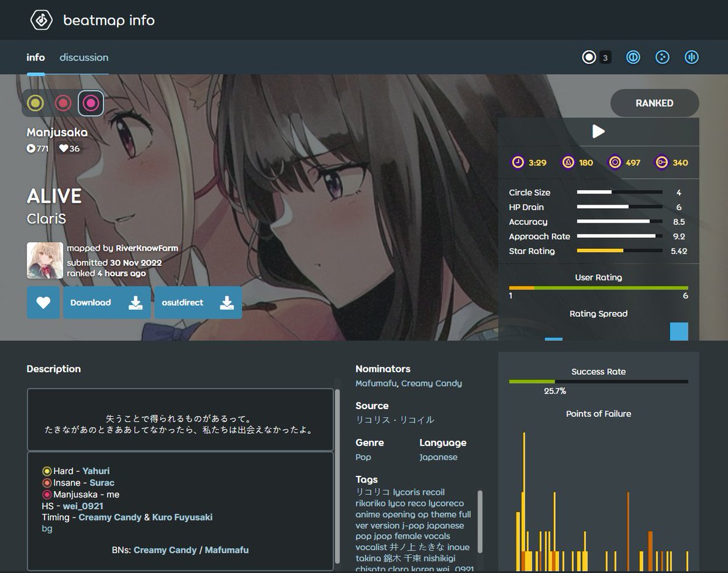Image resolution: width=728 pixels, height=573 pixels.
Task: Click the 'lycoris recoil' tag
Action: [419, 492]
